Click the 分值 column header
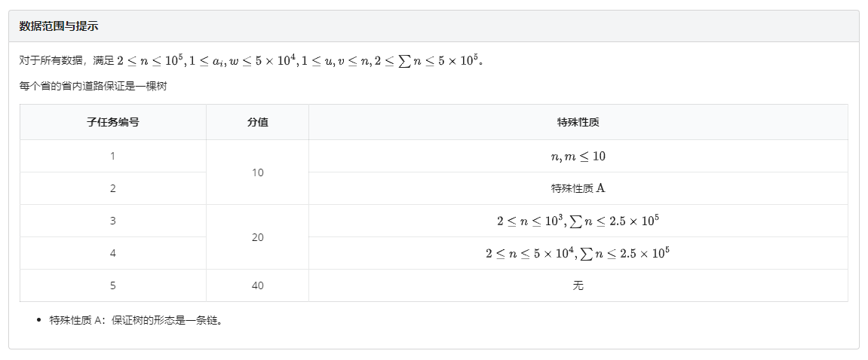Viewport: 868px width, 360px height. 257,122
